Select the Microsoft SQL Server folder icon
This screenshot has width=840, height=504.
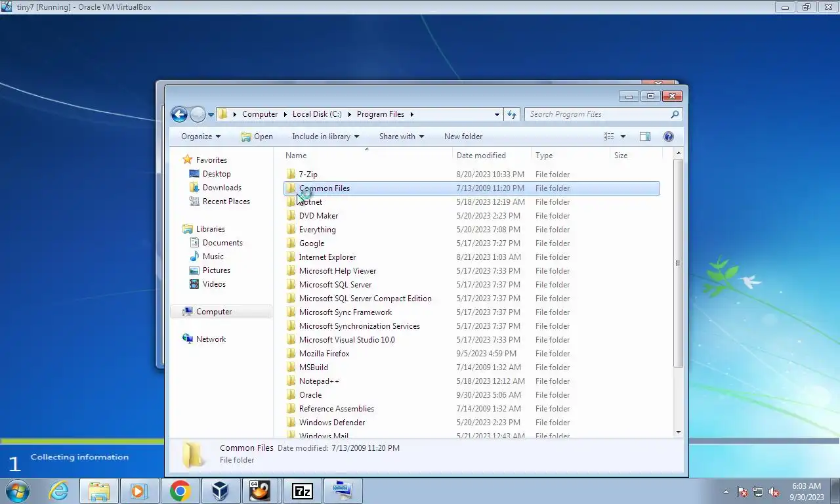(291, 285)
